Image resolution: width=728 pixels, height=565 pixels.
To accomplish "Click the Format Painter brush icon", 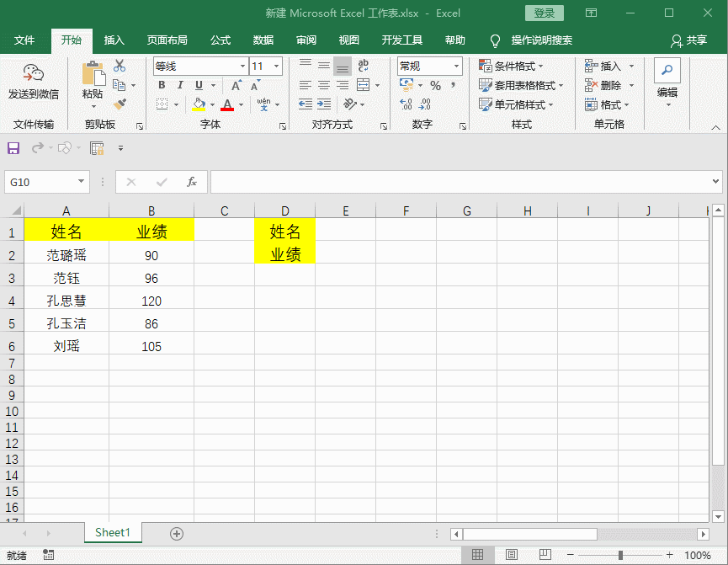I will point(120,104).
